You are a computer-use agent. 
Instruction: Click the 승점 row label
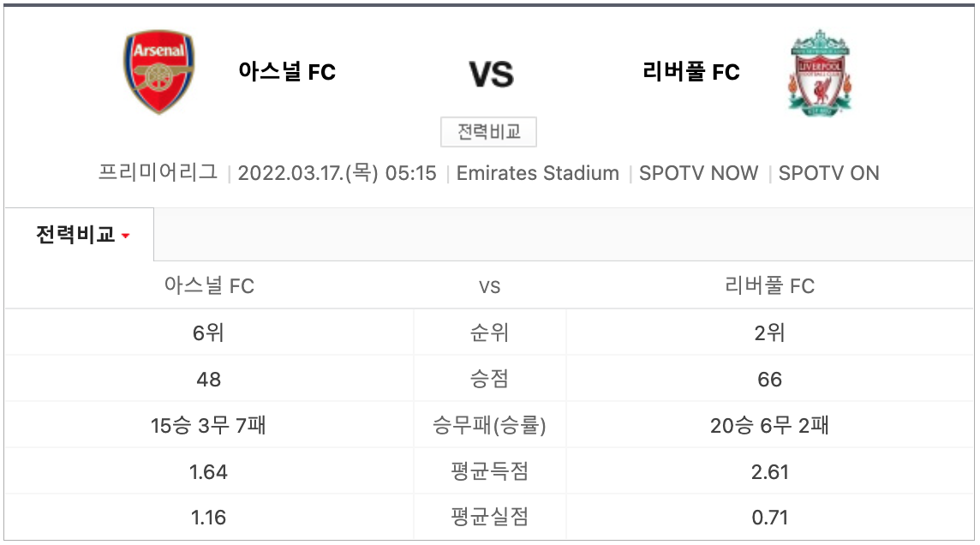click(489, 379)
